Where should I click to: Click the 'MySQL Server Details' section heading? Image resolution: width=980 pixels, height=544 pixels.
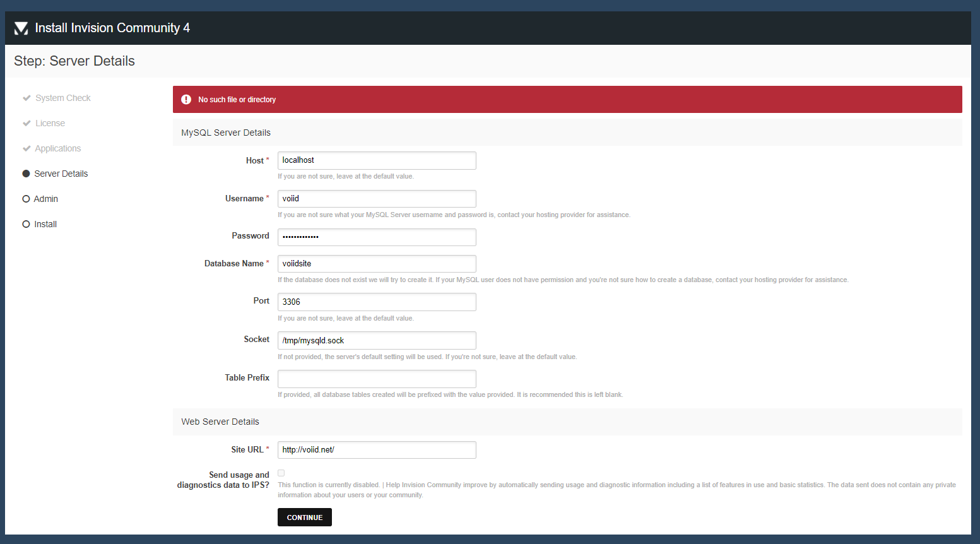tap(226, 133)
